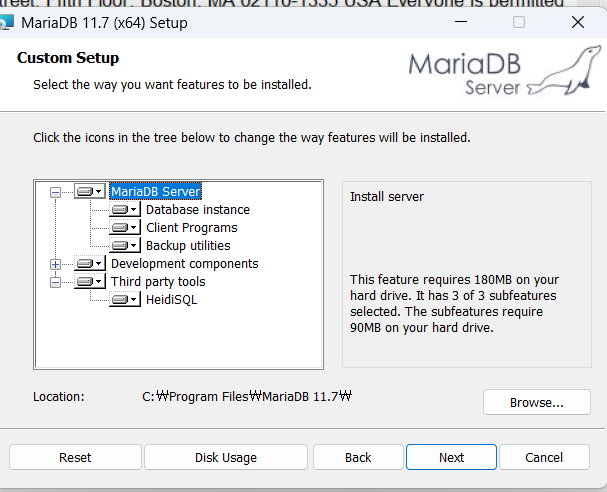Image resolution: width=607 pixels, height=492 pixels.
Task: Select MariaDB Server in the feature tree
Action: pyautogui.click(x=156, y=192)
